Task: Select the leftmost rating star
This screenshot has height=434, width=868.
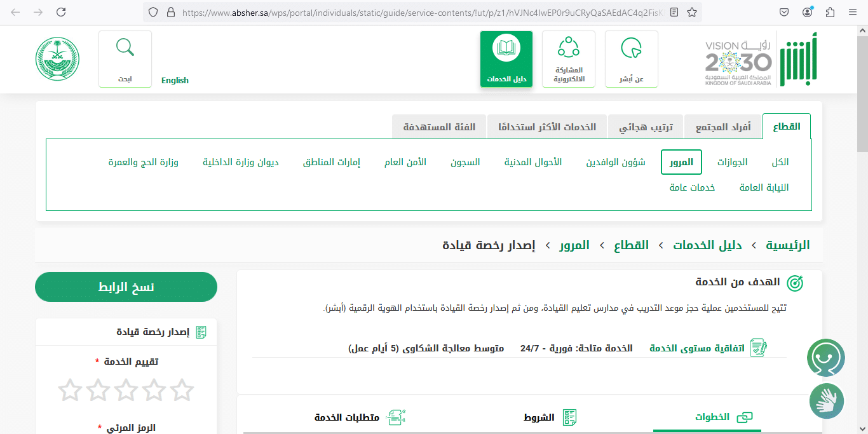Action: (x=70, y=390)
